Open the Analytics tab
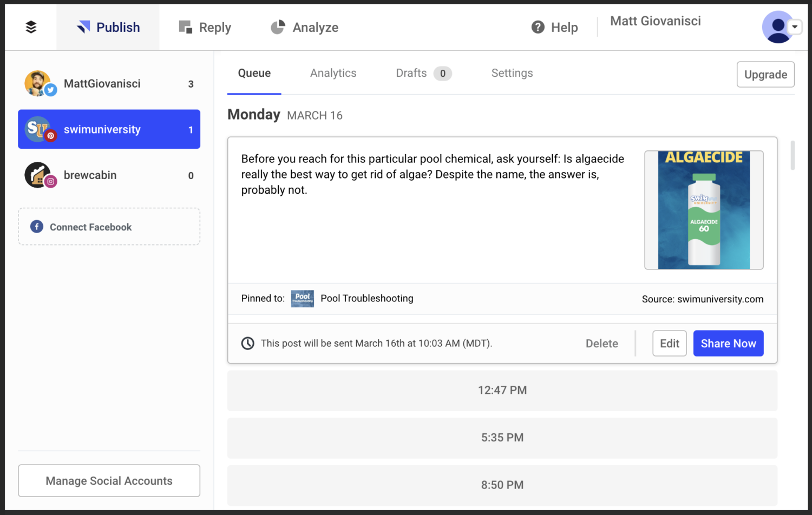This screenshot has height=515, width=812. tap(333, 73)
